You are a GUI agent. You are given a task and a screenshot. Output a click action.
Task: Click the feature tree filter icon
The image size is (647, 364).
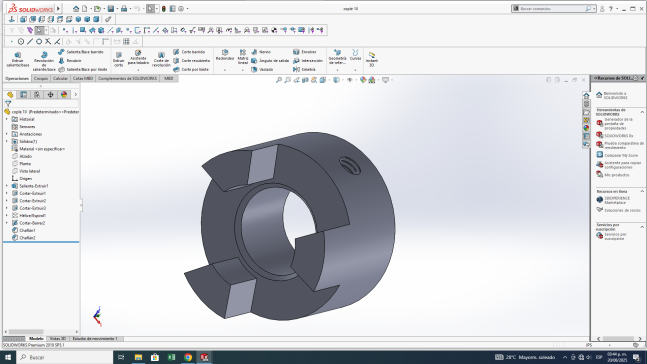pos(8,104)
